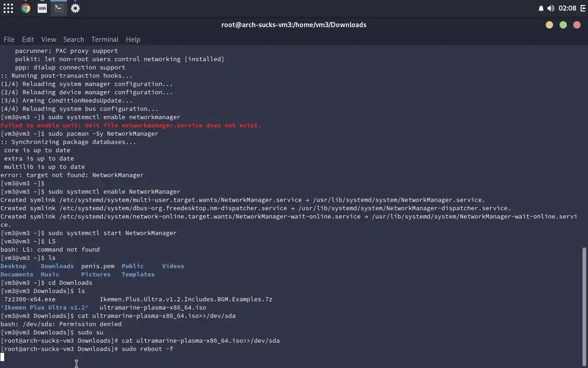The height and width of the screenshot is (368, 588).
Task: Click 'sudo systemctl start NetworkManager' command
Action: tap(113, 233)
